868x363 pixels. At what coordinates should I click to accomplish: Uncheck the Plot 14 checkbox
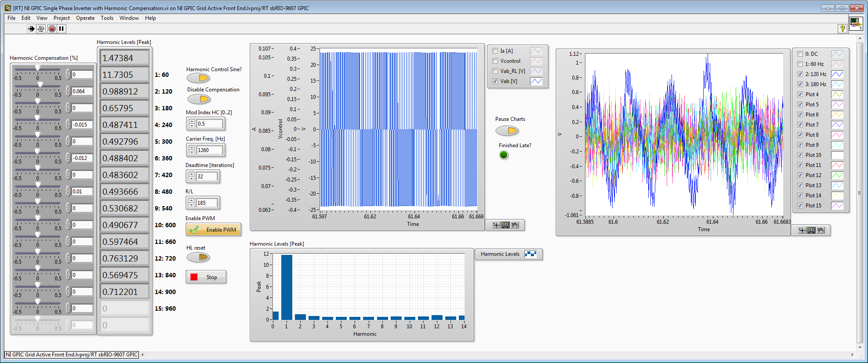coord(800,196)
